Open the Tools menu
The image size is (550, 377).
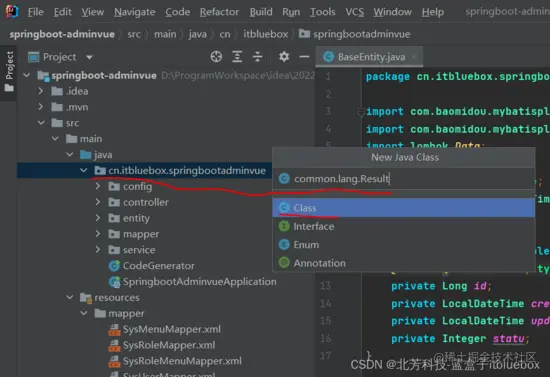[323, 12]
